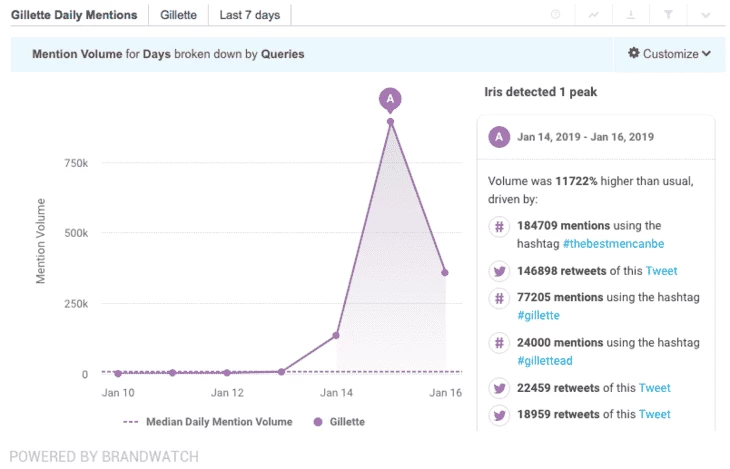
Task: Click the peak A marker on chart
Action: [x=390, y=99]
